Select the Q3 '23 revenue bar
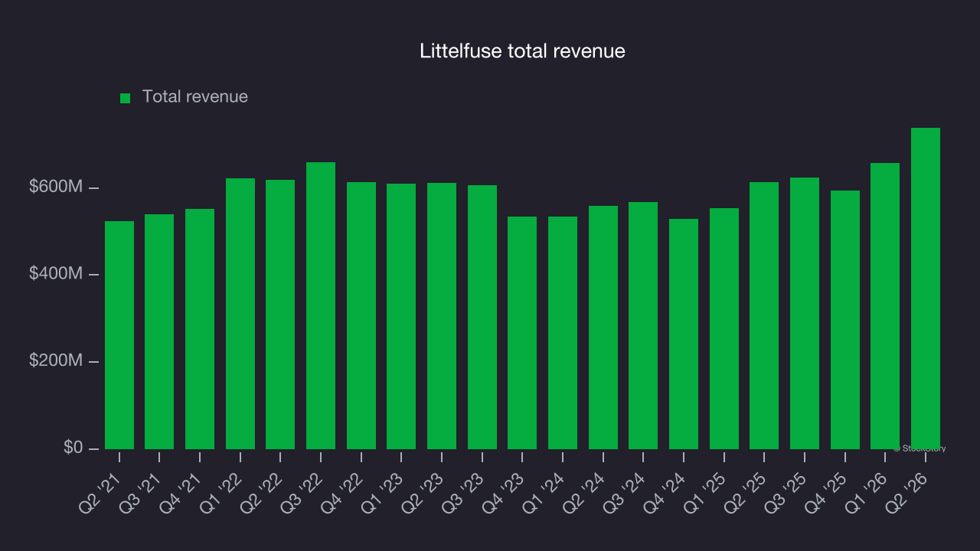Viewport: 980px width, 551px height. pos(482,317)
